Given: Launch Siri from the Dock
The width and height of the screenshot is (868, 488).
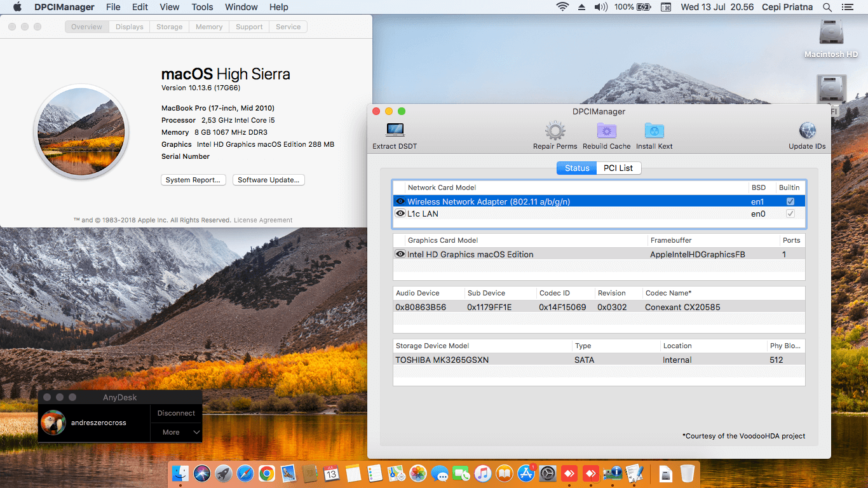Looking at the screenshot, I should (203, 473).
